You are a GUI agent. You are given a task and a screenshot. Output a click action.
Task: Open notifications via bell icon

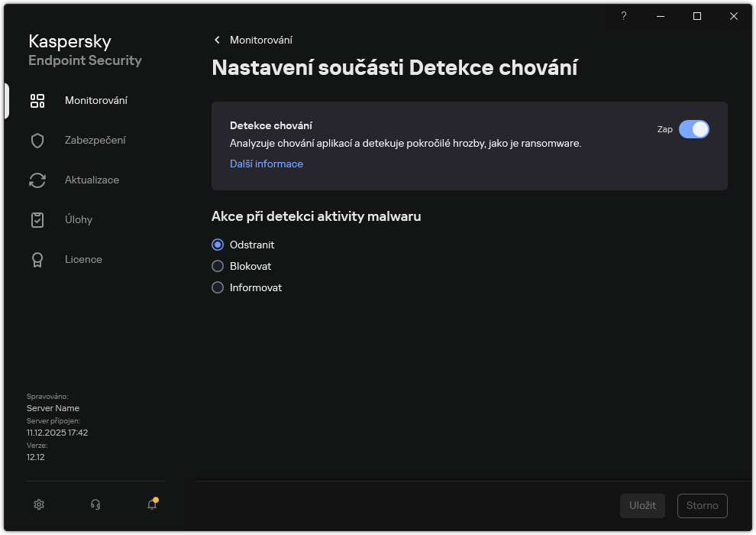pos(151,506)
